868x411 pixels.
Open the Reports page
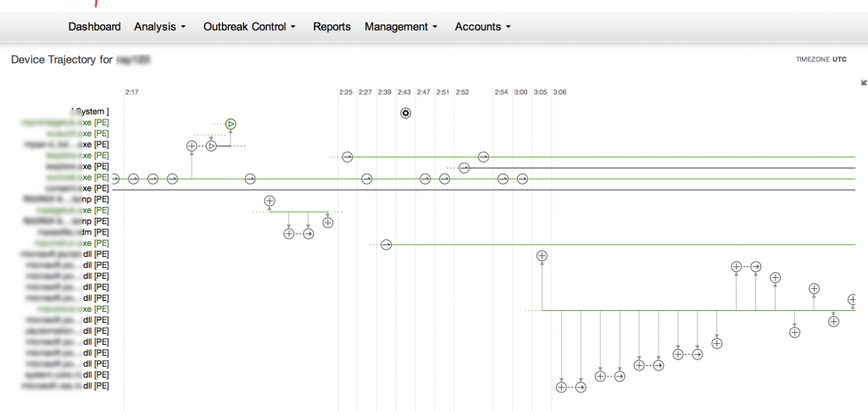331,27
